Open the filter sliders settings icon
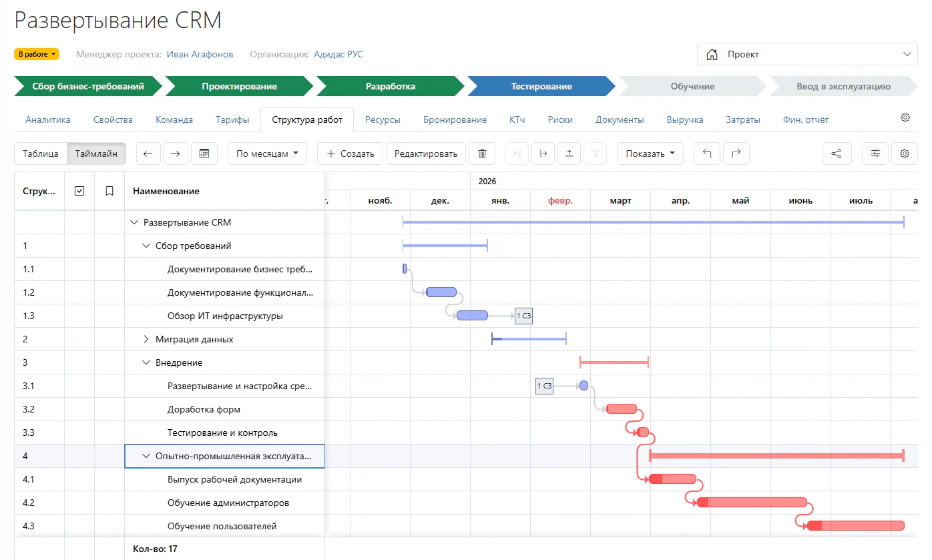 (875, 154)
